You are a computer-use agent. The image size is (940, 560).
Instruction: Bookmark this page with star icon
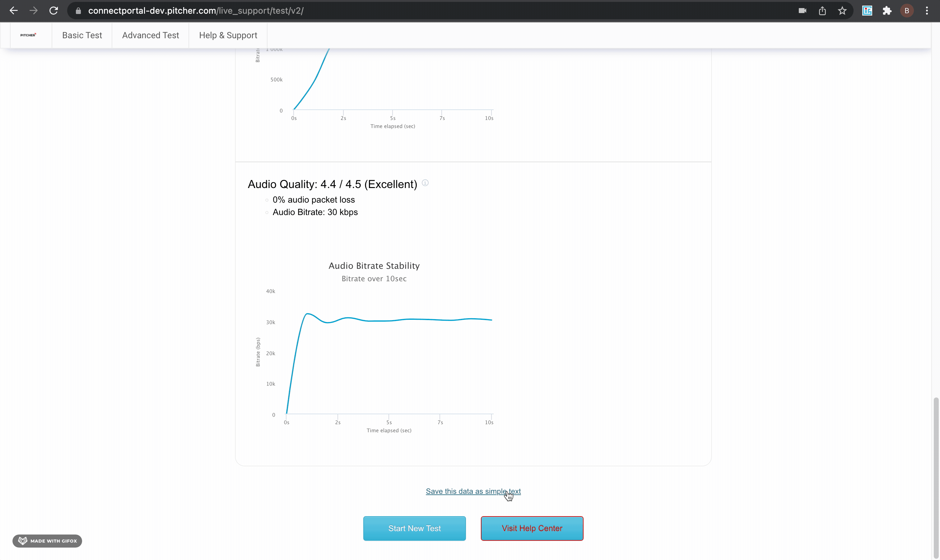[842, 11]
